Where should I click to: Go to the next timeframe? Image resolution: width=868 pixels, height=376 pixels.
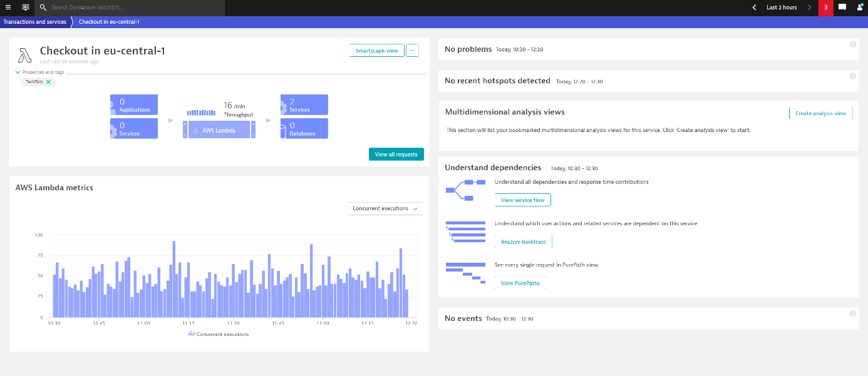pos(809,8)
